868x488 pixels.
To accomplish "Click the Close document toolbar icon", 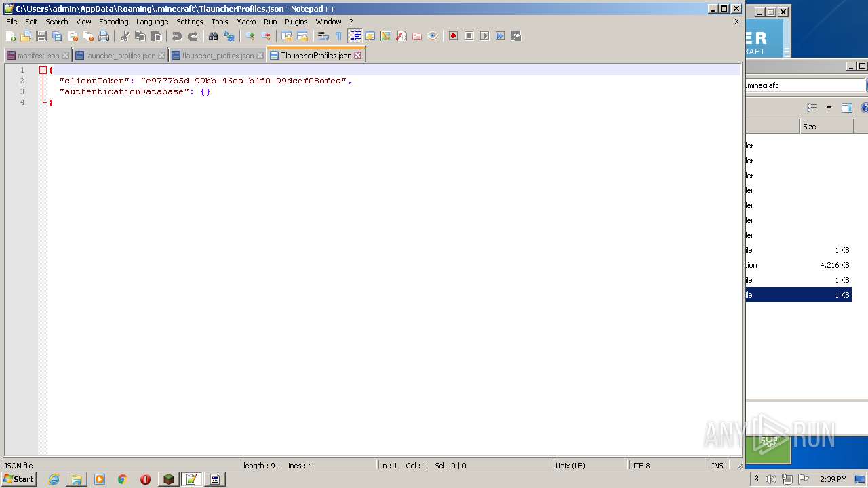I will 73,36.
